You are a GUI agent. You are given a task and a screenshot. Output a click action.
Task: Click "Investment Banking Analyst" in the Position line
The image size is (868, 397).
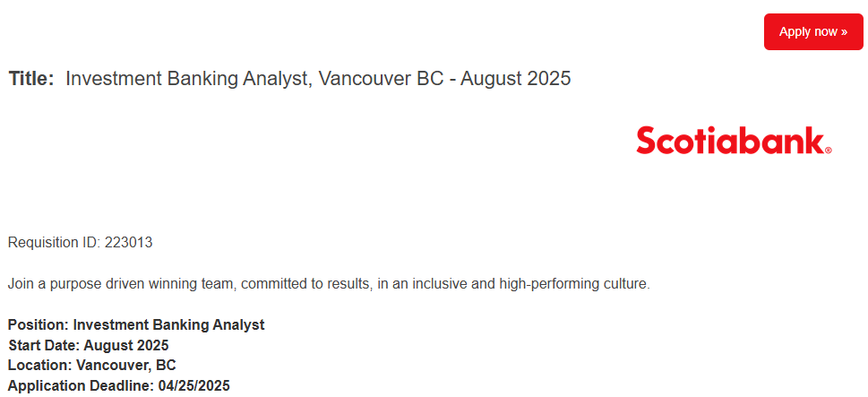click(x=168, y=325)
